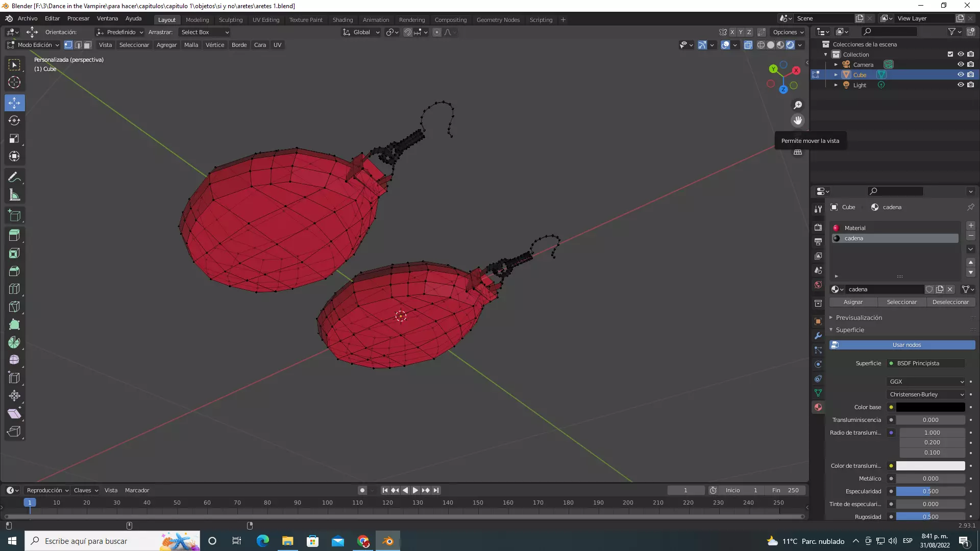
Task: Click the Deseleccionar button
Action: coord(950,302)
